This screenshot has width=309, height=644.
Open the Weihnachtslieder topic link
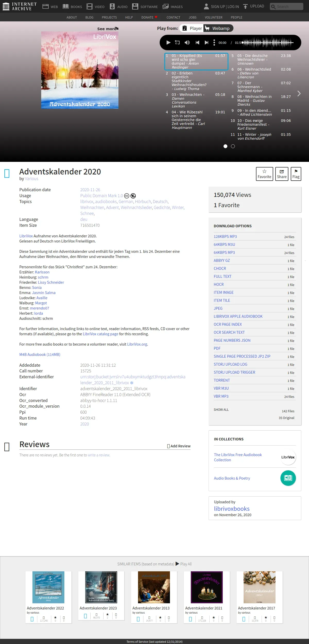tap(136, 208)
